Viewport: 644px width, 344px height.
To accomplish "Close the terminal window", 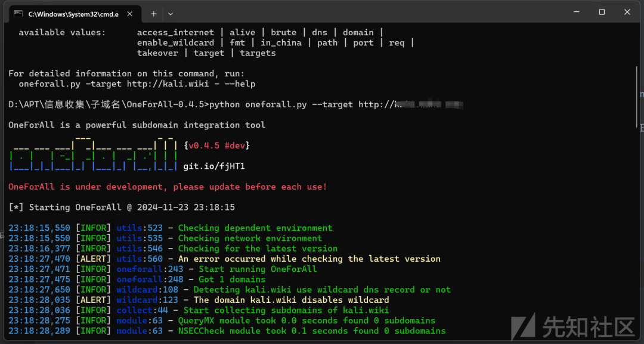I will click(627, 13).
